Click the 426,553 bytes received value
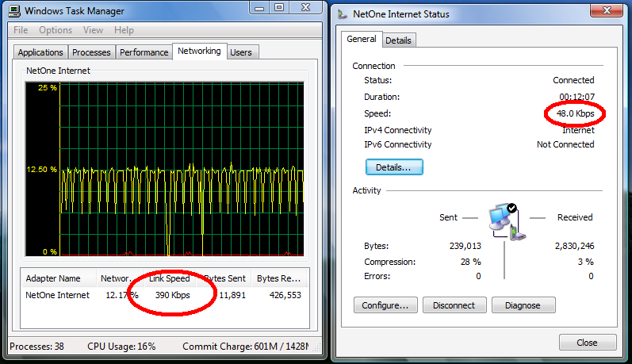Image resolution: width=632 pixels, height=364 pixels. click(x=285, y=295)
